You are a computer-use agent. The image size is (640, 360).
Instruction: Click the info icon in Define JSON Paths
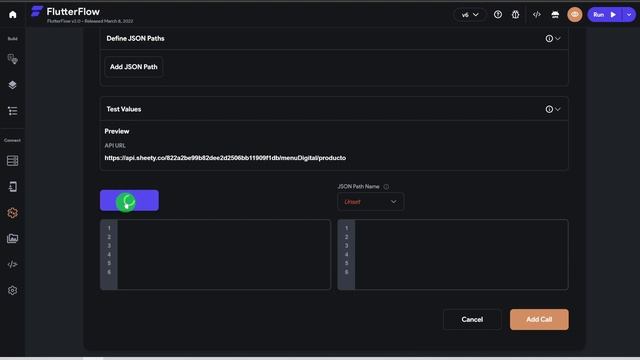(x=549, y=38)
